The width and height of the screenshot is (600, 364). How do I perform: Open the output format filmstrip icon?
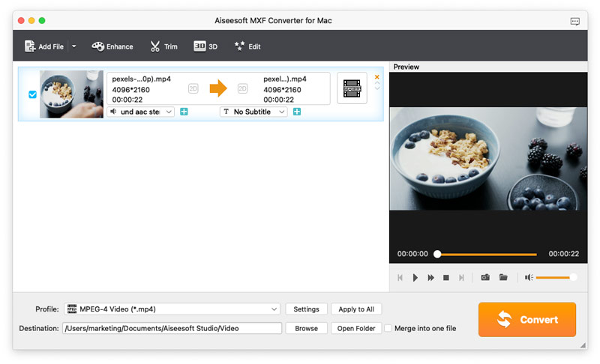coord(352,88)
